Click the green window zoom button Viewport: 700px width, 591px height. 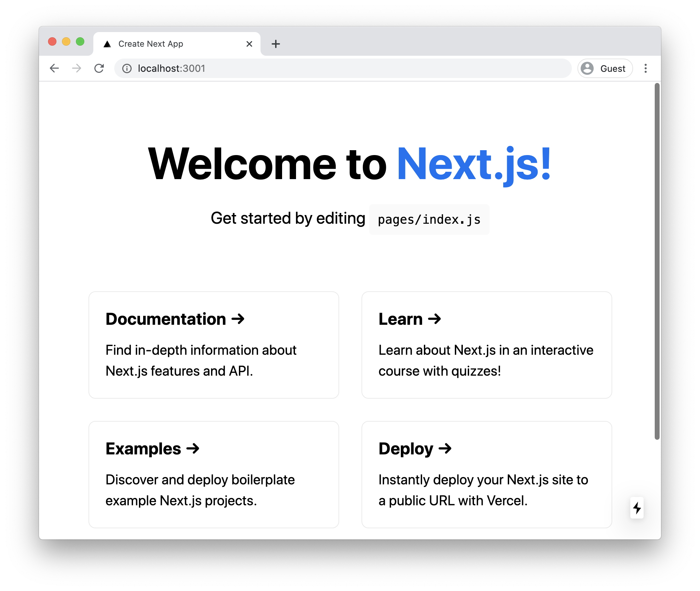(80, 41)
